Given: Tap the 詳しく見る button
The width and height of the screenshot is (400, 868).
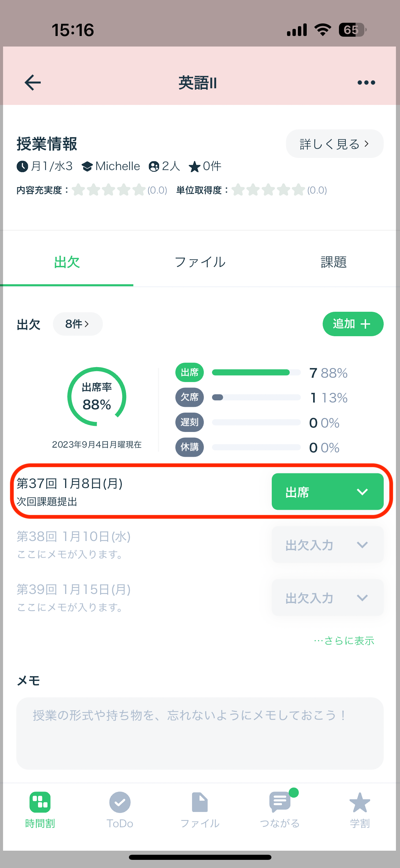Looking at the screenshot, I should pyautogui.click(x=335, y=144).
